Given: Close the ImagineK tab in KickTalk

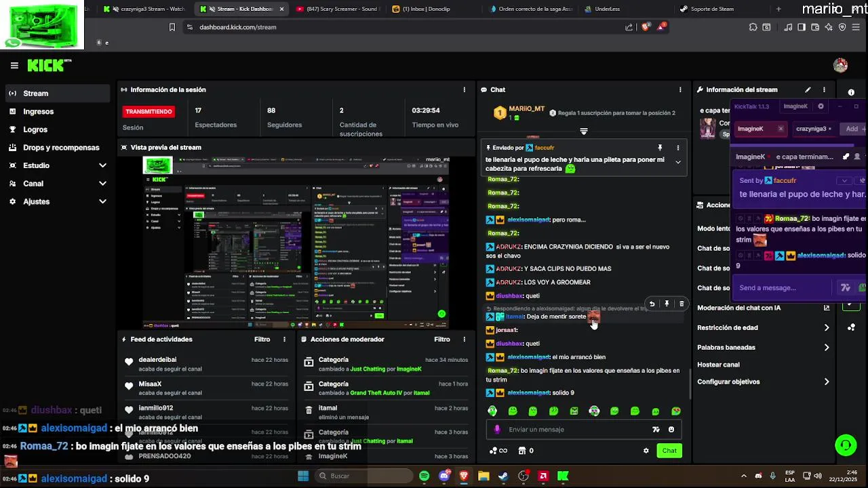Looking at the screenshot, I should [781, 129].
